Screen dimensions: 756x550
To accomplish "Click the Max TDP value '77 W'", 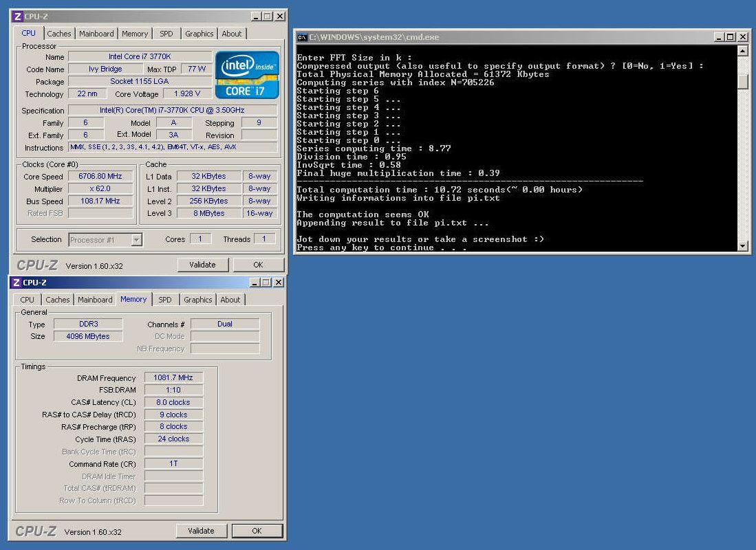I will click(197, 69).
